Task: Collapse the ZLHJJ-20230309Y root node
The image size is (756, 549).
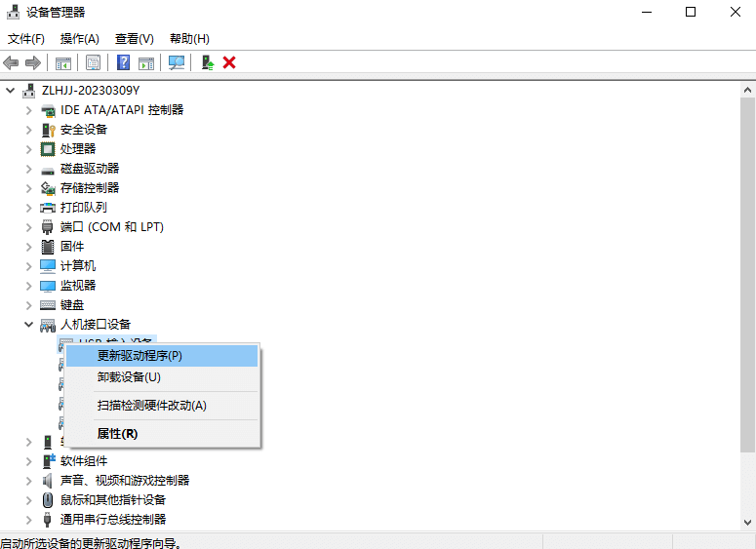Action: coord(10,91)
